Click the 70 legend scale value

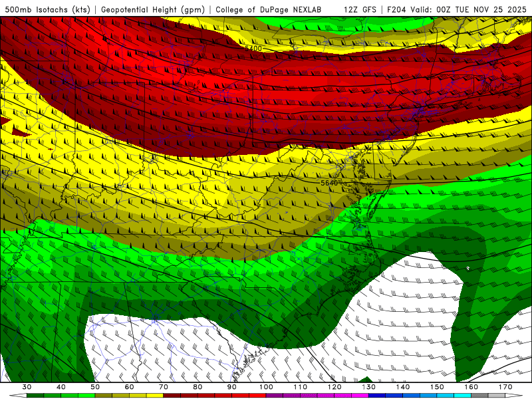pos(164,387)
